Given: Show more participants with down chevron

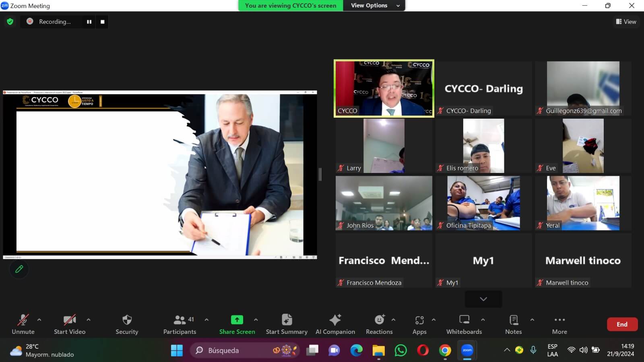Looking at the screenshot, I should 483,299.
